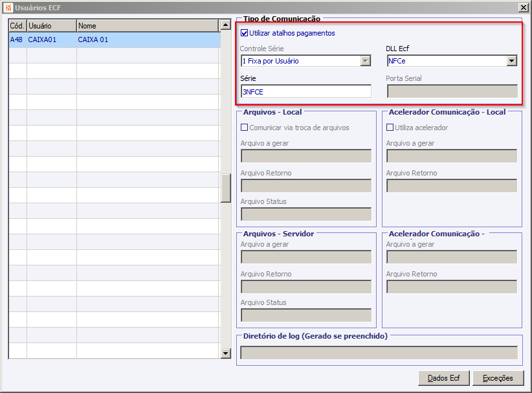This screenshot has width=532, height=393.
Task: Close the Usuários ECF window
Action: 523,8
